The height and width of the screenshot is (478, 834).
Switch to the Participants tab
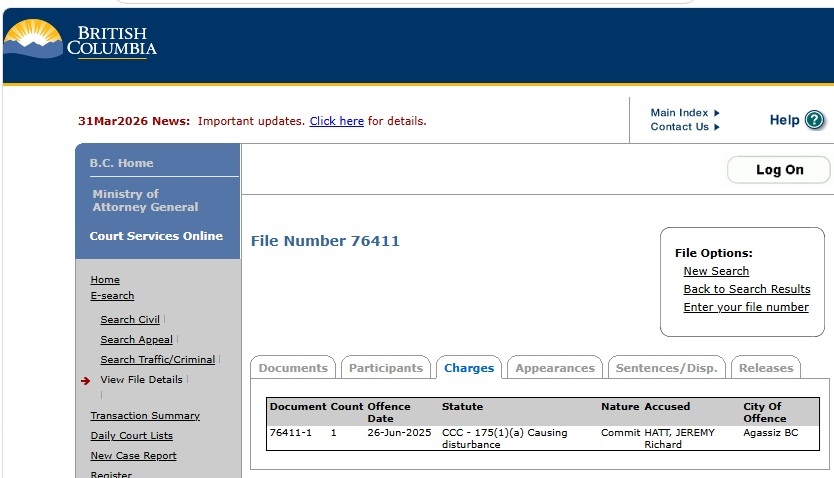tap(386, 367)
